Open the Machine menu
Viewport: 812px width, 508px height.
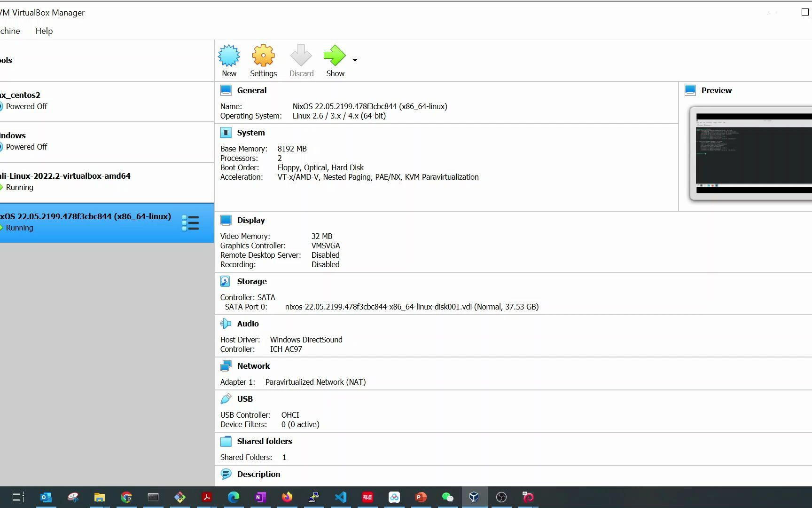(10, 31)
